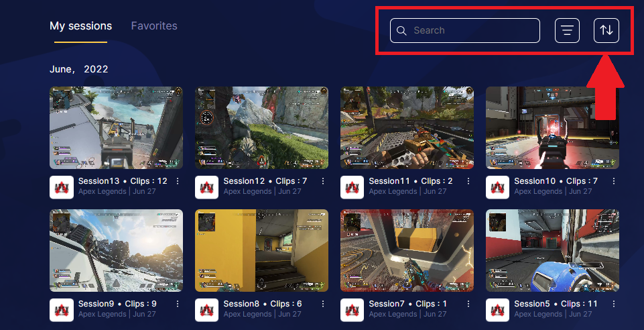
Task: Open the Session5 thumbnail
Action: (x=552, y=251)
